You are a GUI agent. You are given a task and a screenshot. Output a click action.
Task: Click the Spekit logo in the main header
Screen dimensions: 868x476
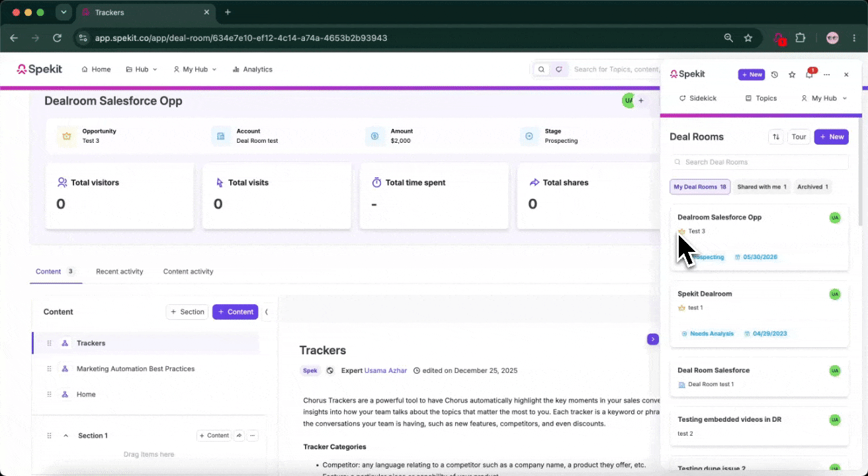[41, 69]
